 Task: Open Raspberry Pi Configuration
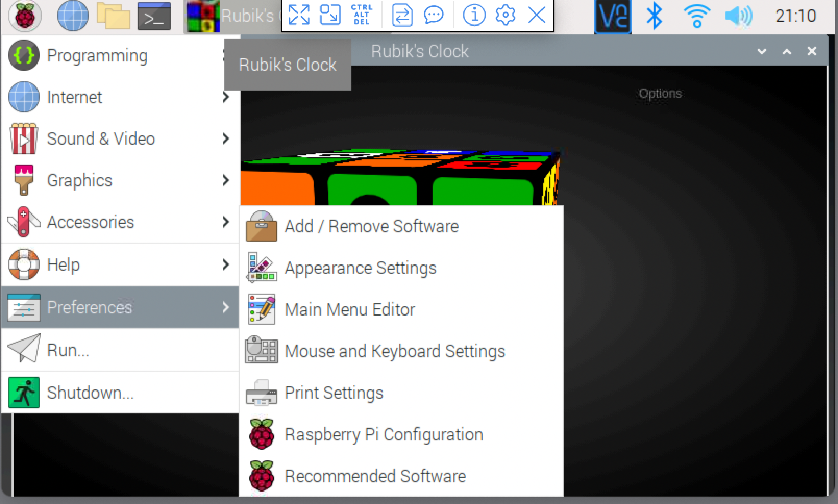[401, 434]
